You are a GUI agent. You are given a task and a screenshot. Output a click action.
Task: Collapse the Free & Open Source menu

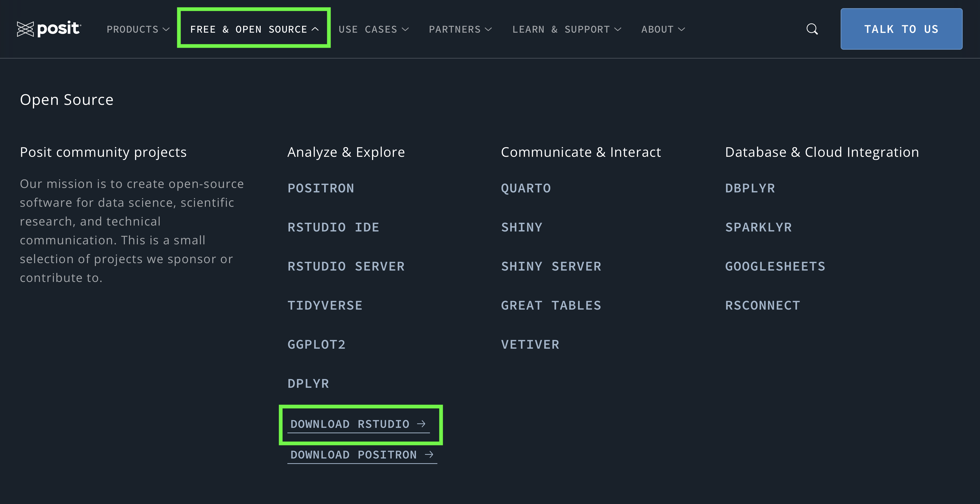click(254, 29)
